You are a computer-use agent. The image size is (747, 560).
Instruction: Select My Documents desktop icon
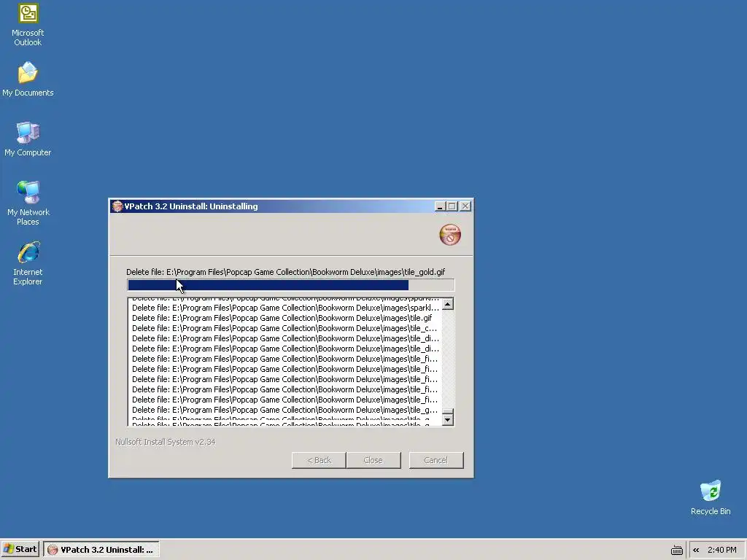tap(28, 79)
